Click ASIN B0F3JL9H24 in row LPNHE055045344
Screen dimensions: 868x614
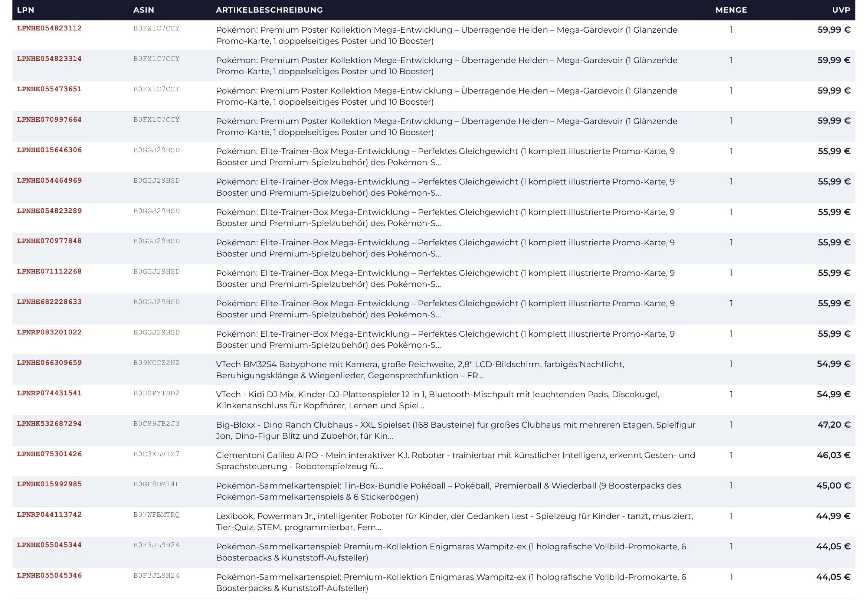156,545
